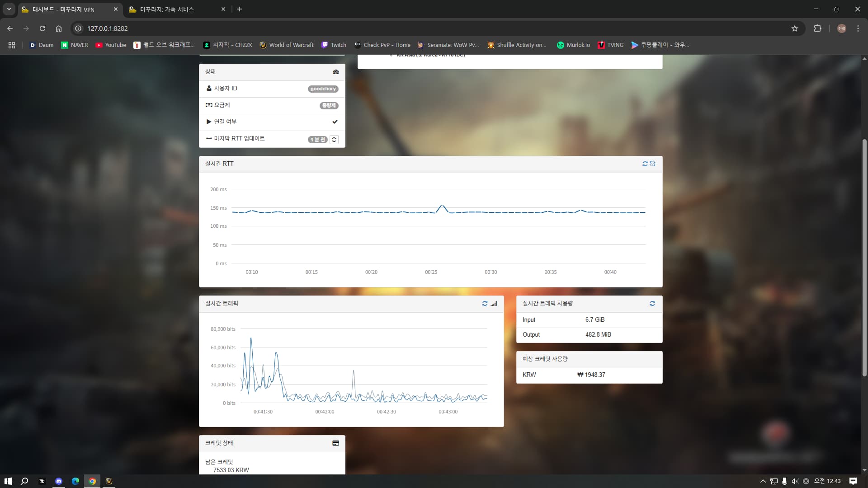Refresh the 실시간 트래픽 사용량 panel
868x488 pixels.
(652, 304)
